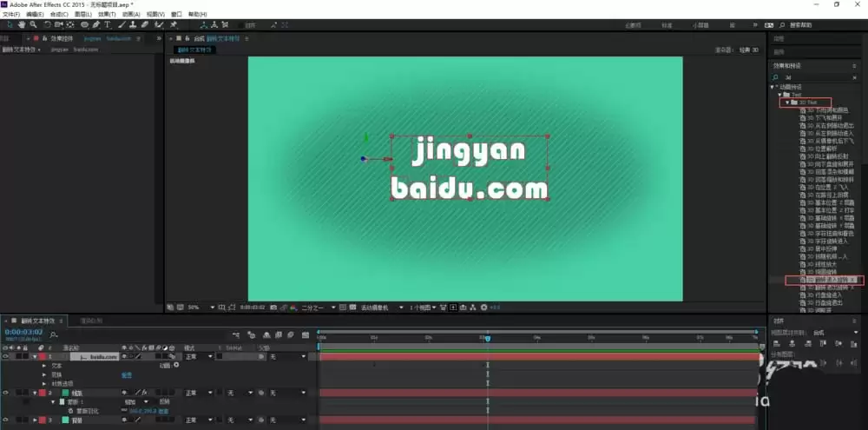Hide layer 3 background with eye toggle
Screen dimensions: 868x430
pos(5,420)
